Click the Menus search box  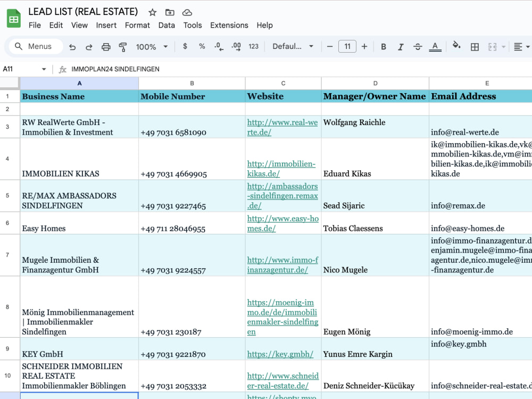36,46
